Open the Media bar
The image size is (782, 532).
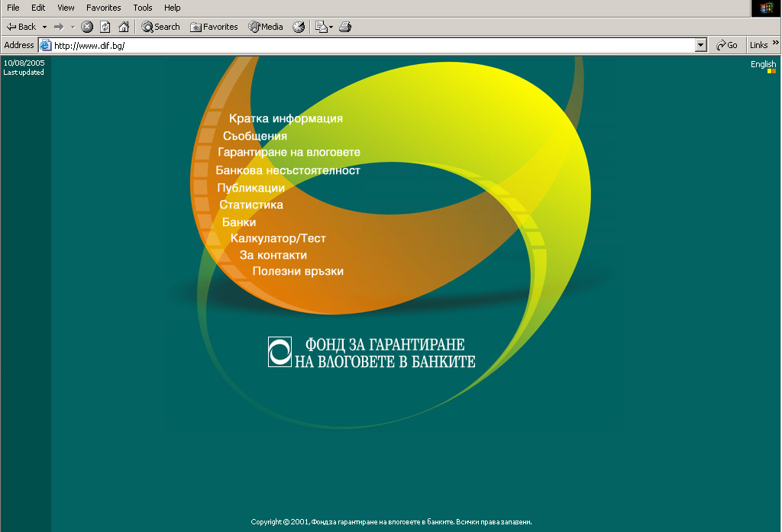coord(266,27)
